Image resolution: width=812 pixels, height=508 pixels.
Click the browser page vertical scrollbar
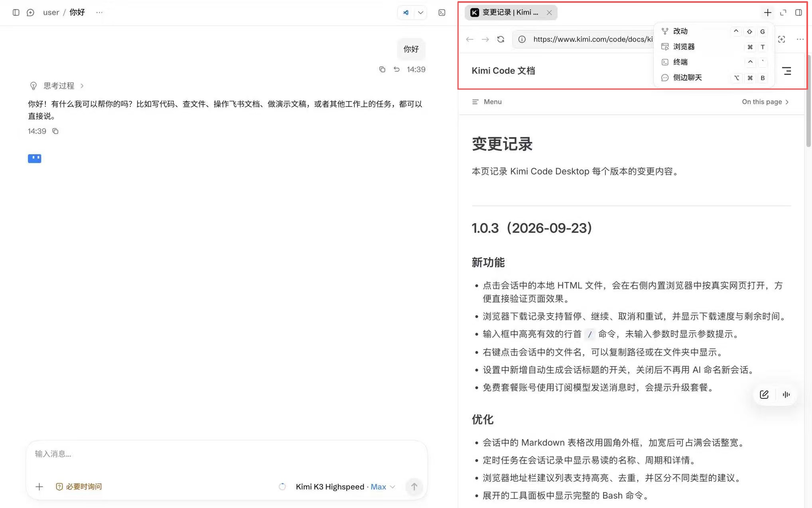(808, 101)
